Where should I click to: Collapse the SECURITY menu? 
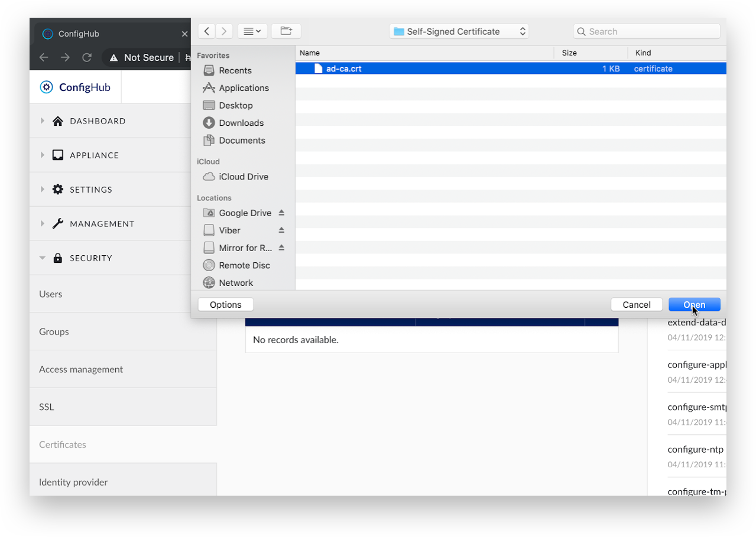(110, 258)
